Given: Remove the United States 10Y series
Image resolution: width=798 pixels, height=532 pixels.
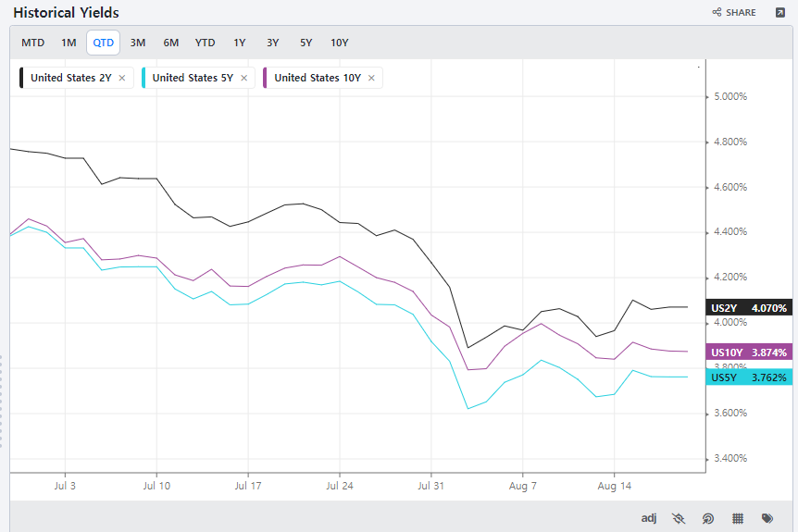Looking at the screenshot, I should coord(371,78).
